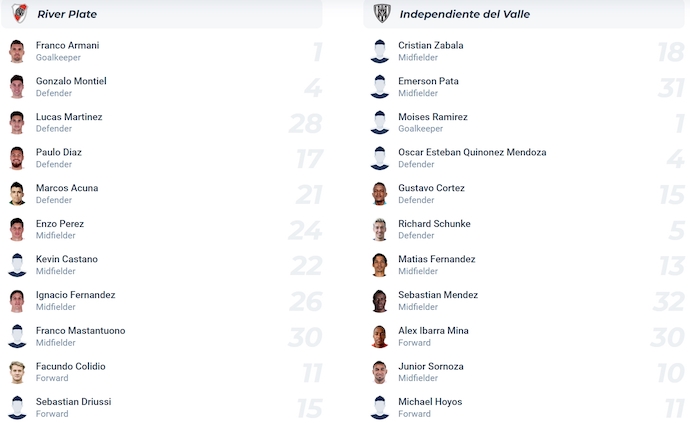690x423 pixels.
Task: Click Gustavo Cortez's player photo
Action: (379, 194)
